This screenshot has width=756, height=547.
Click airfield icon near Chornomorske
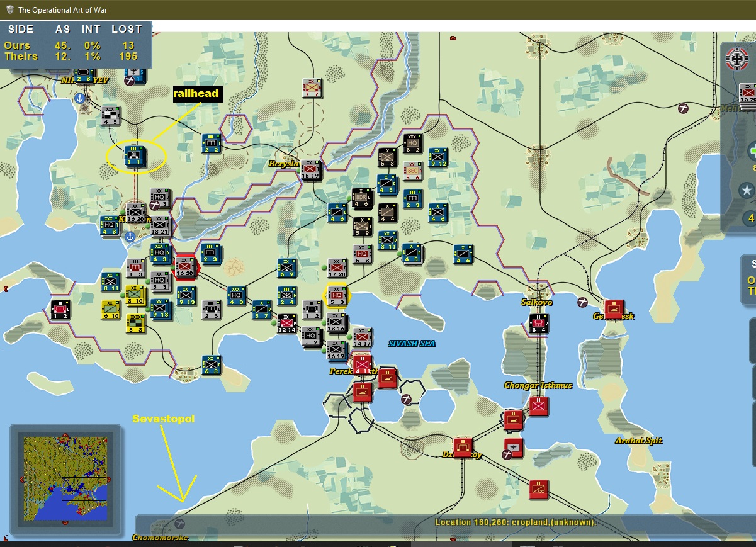pyautogui.click(x=179, y=522)
